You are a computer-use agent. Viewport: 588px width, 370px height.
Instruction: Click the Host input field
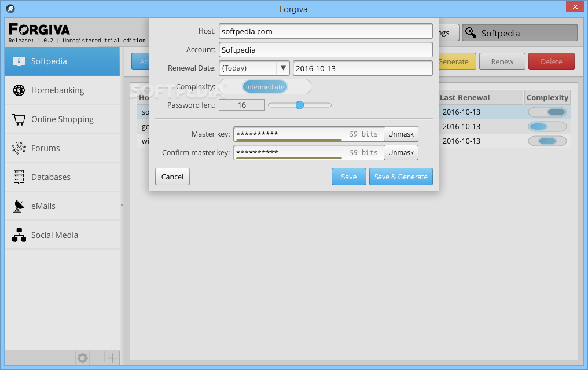pyautogui.click(x=325, y=31)
